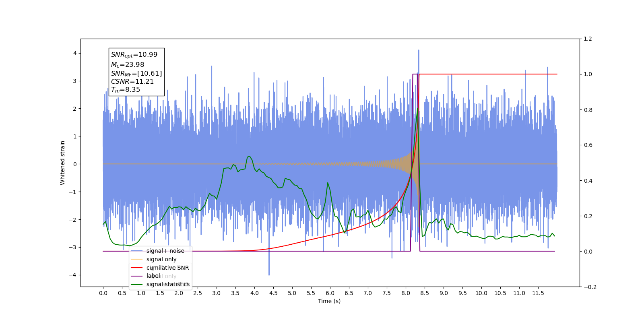The image size is (644, 322).
Task: Click x-axis tick label 10.0
Action: (x=481, y=293)
